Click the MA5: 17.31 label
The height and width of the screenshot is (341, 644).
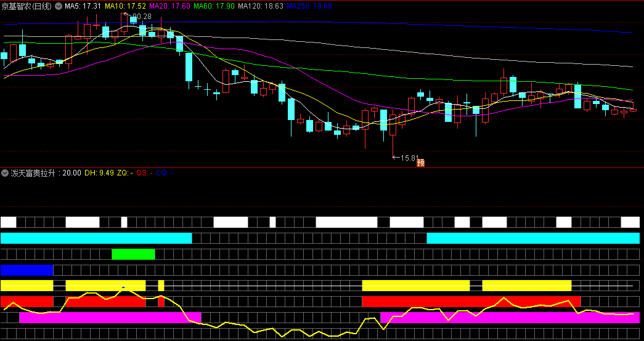click(x=83, y=6)
